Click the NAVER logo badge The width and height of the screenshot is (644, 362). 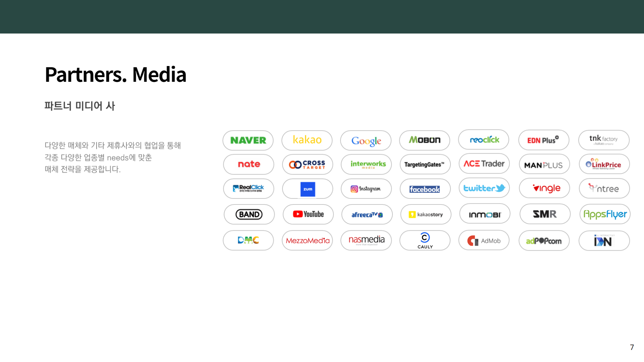click(248, 140)
